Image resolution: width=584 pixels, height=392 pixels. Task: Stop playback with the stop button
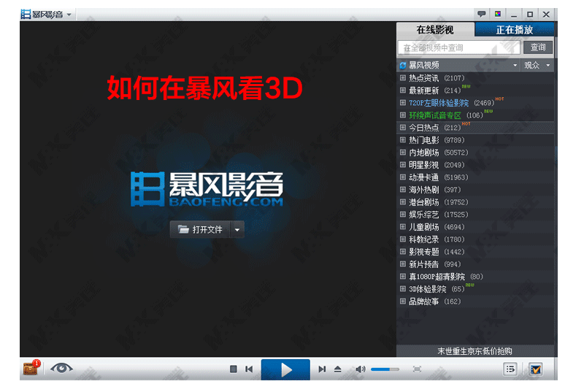click(x=234, y=369)
